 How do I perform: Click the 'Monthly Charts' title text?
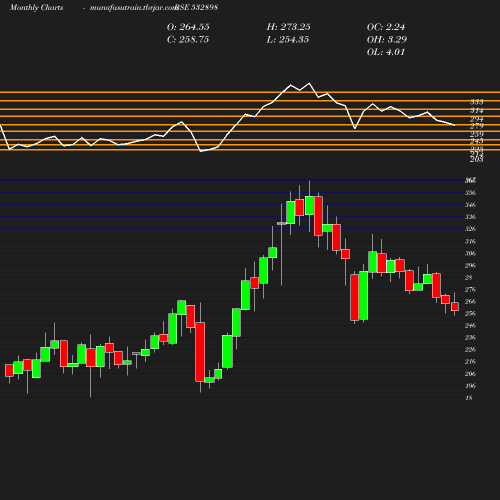coord(36,8)
